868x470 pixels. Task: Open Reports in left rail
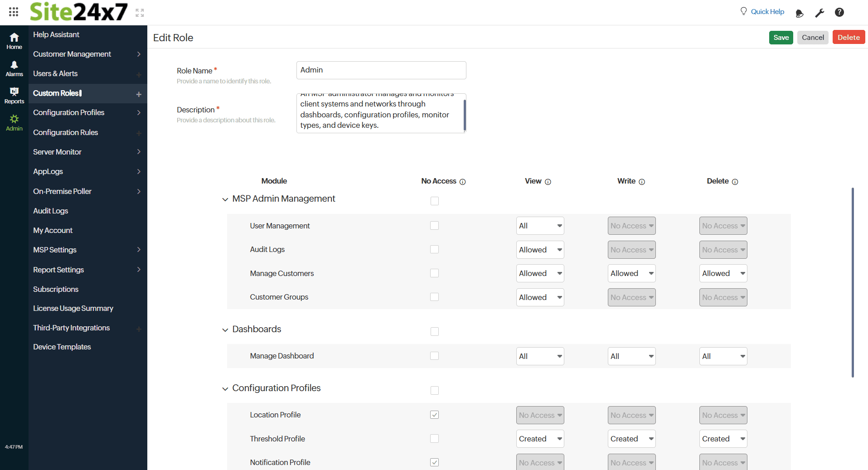tap(14, 96)
